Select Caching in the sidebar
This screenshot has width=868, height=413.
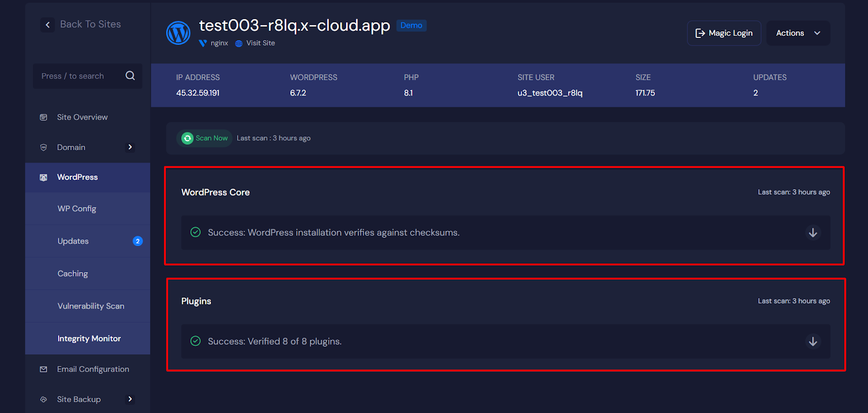click(x=73, y=274)
